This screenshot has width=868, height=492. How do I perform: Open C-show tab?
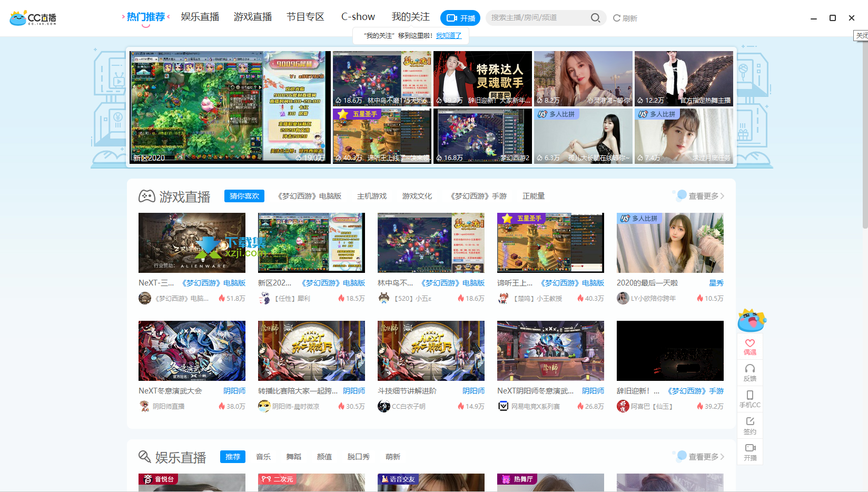(358, 17)
